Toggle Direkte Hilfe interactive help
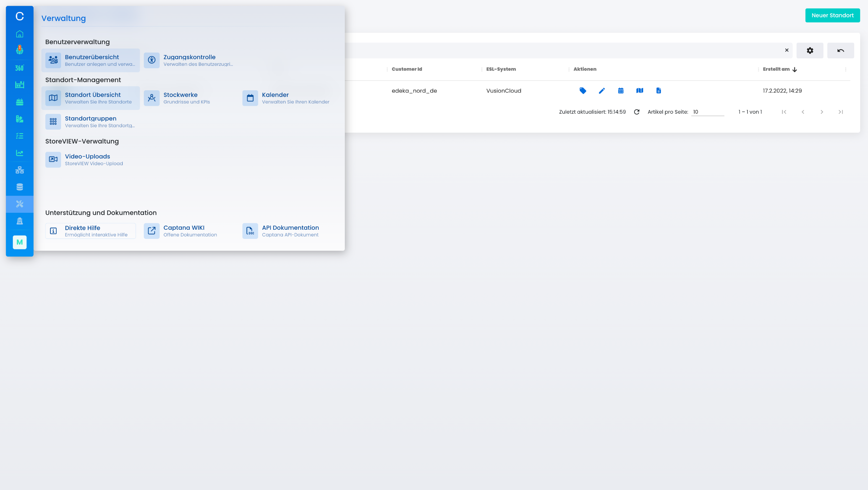The width and height of the screenshot is (868, 490). pyautogui.click(x=91, y=231)
